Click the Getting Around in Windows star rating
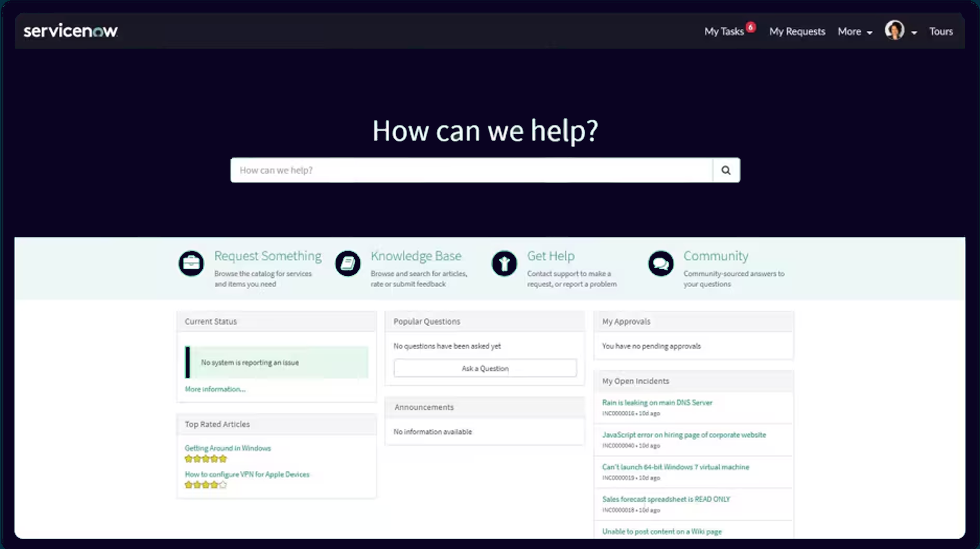Screen dimensions: 980x549 coord(206,459)
